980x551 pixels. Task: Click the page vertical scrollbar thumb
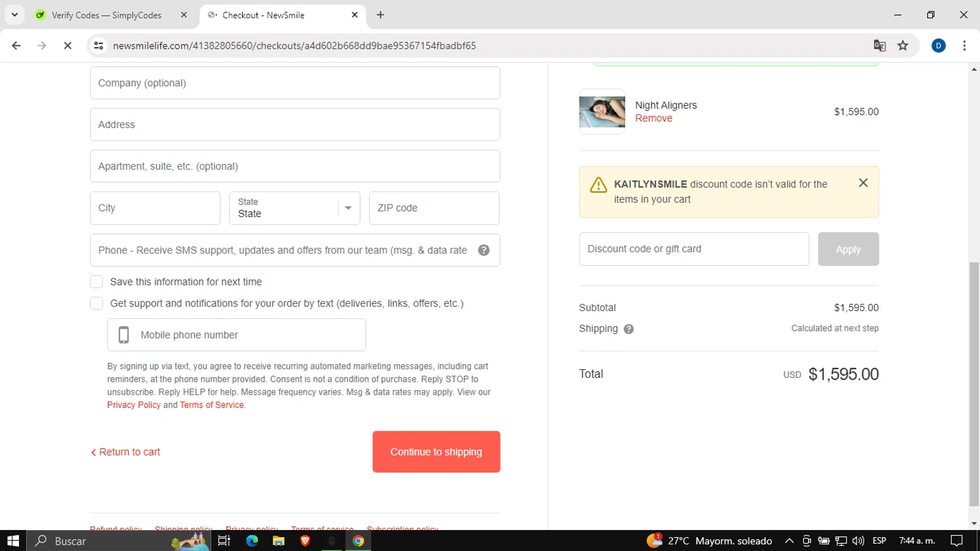974,384
